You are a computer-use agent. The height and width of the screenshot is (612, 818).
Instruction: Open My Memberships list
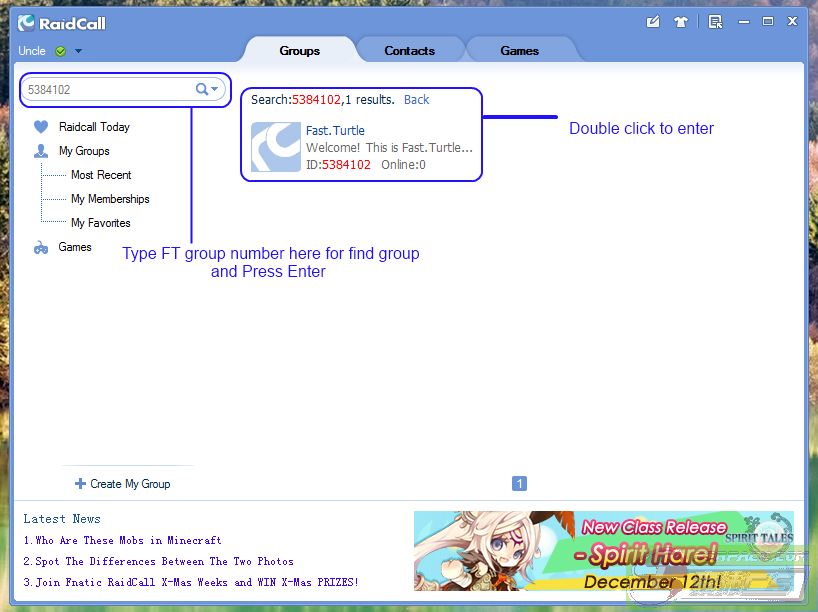point(110,199)
